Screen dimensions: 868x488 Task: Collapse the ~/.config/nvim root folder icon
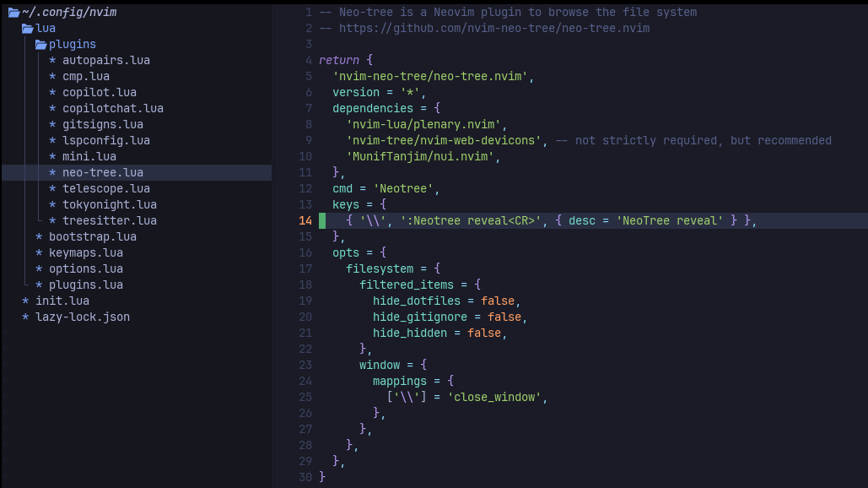[x=13, y=13]
